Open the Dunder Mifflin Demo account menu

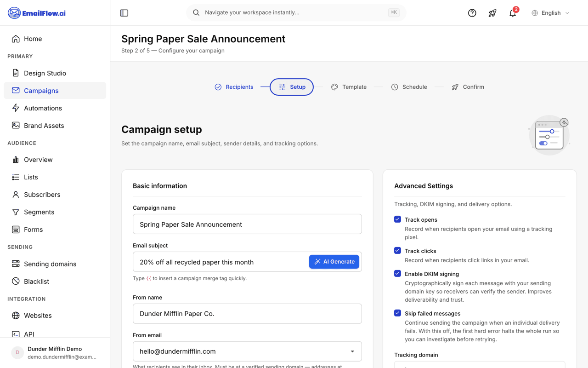(x=55, y=353)
